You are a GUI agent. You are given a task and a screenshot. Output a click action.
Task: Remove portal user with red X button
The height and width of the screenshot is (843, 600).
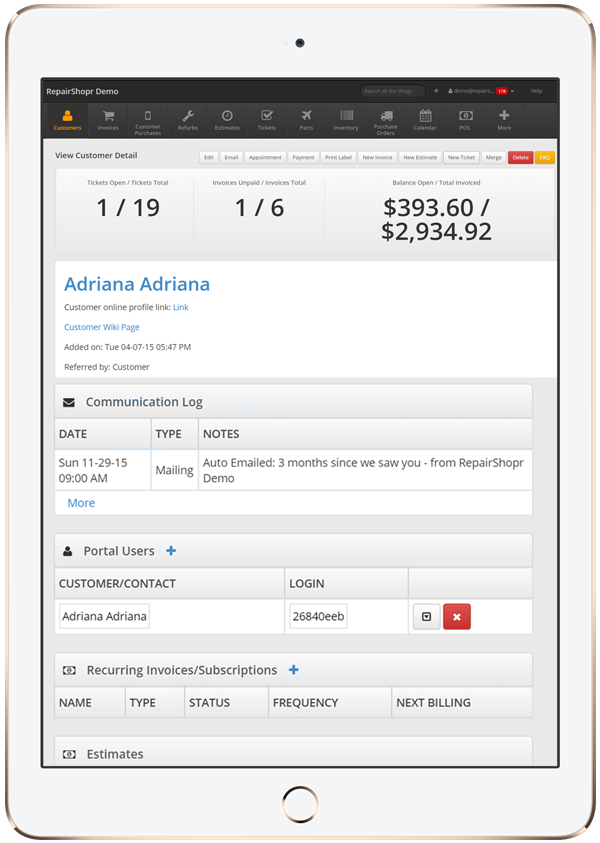tap(457, 617)
